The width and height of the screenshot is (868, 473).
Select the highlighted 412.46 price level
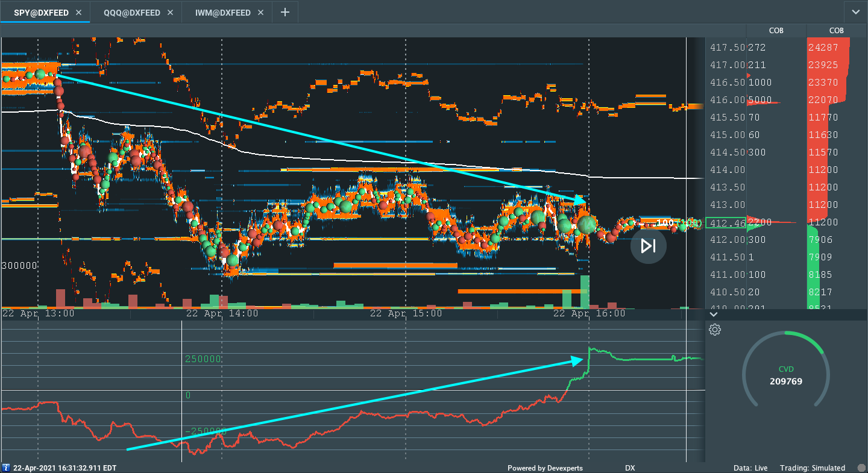[726, 224]
